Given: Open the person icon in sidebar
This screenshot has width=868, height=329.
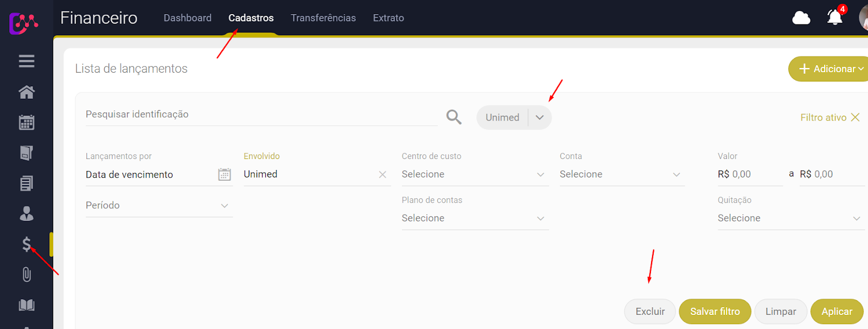Looking at the screenshot, I should point(26,214).
